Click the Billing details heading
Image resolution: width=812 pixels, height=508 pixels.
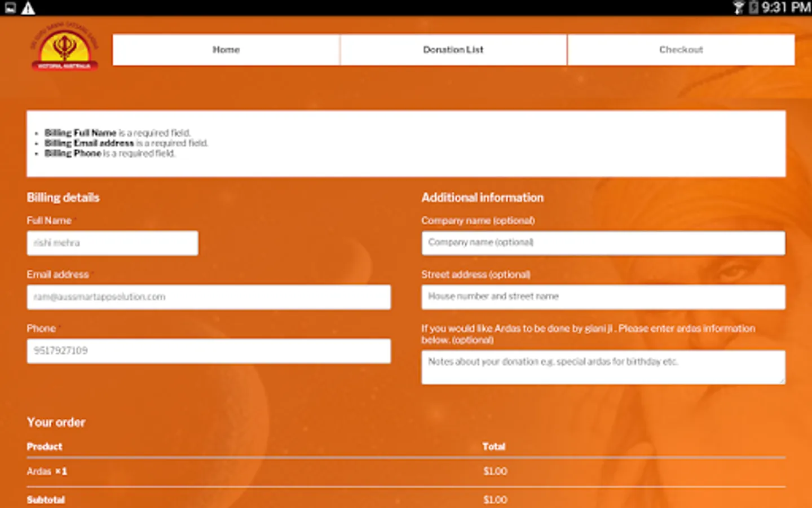pos(63,198)
